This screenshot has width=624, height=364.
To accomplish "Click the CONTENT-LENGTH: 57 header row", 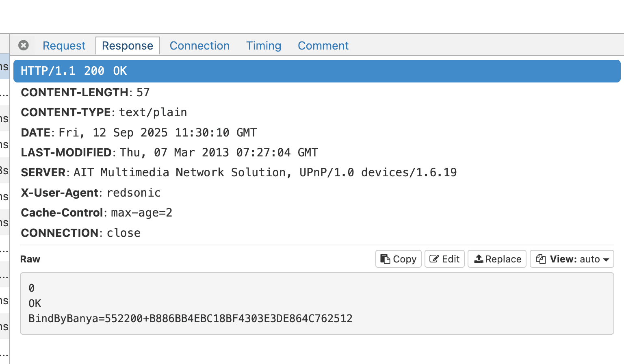I will pyautogui.click(x=85, y=92).
